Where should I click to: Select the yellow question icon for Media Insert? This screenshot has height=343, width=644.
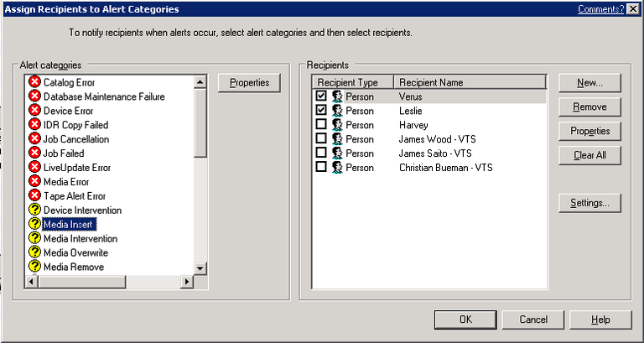click(x=34, y=224)
